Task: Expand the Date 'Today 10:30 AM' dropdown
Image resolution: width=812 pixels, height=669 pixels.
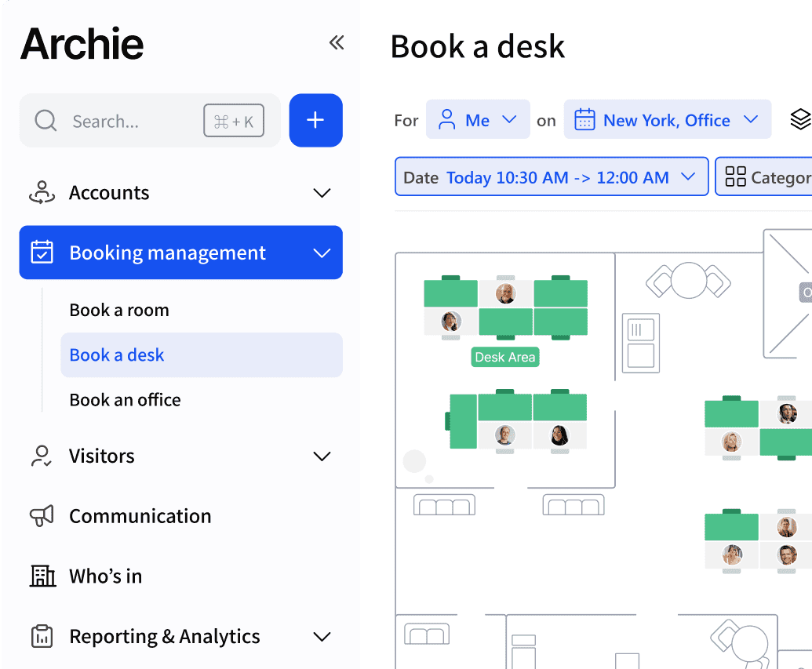Action: click(x=551, y=176)
